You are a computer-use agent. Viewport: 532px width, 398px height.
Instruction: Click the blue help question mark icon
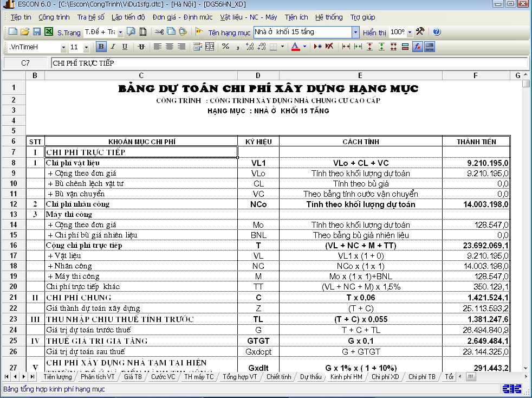(437, 32)
